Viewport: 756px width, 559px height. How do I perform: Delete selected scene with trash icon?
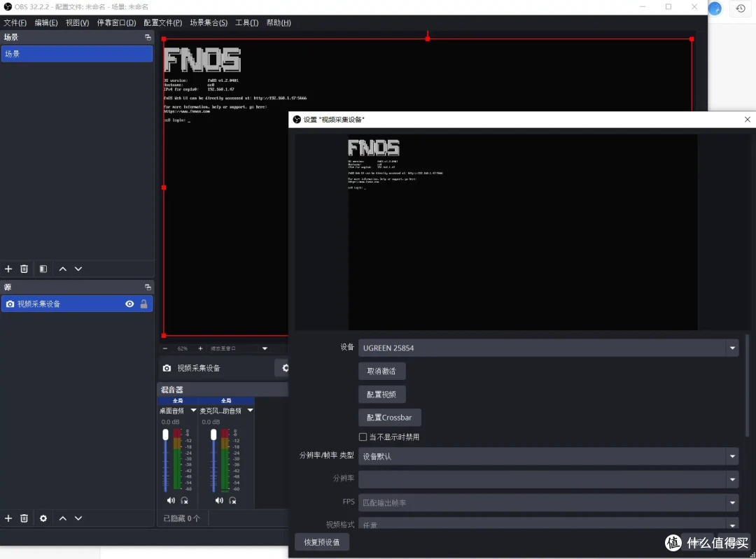tap(24, 269)
